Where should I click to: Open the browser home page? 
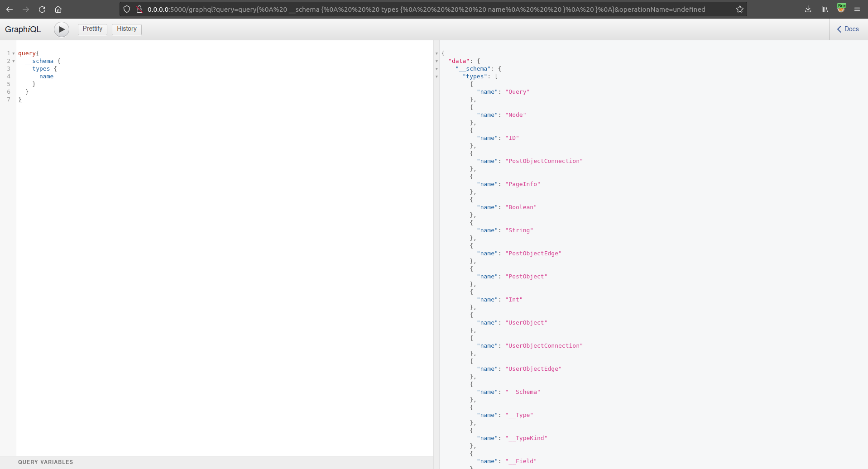point(58,9)
